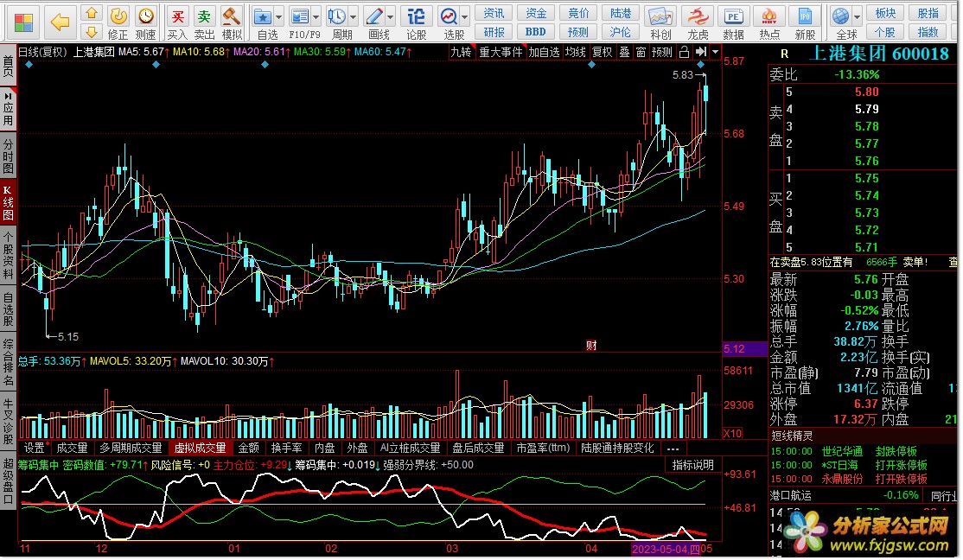Click the 竞价 auction button
This screenshot has width=963, height=560.
578,13
